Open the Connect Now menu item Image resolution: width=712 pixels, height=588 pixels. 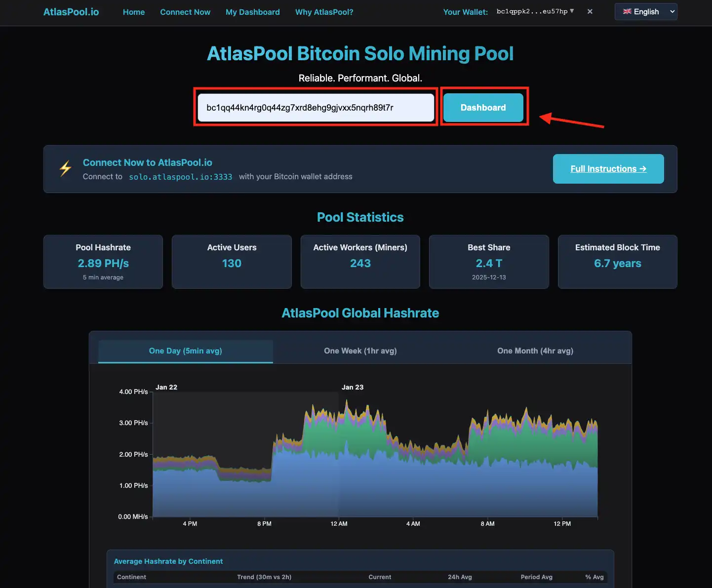[x=185, y=12]
